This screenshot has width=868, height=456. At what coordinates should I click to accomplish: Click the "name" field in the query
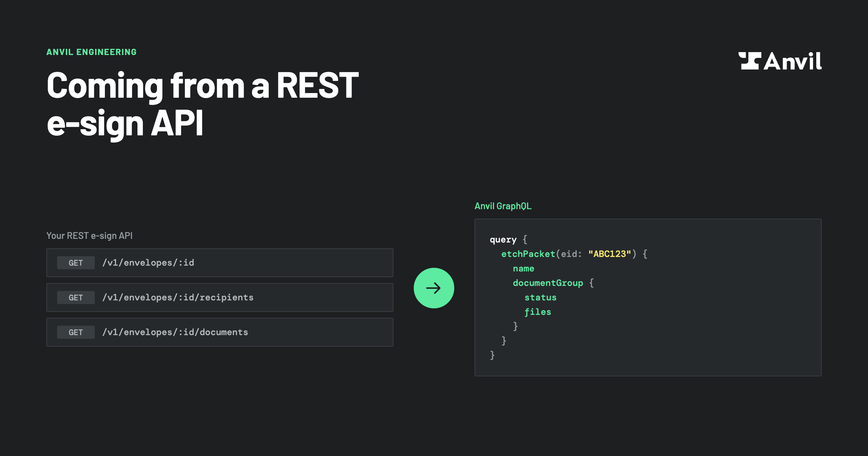pos(523,269)
